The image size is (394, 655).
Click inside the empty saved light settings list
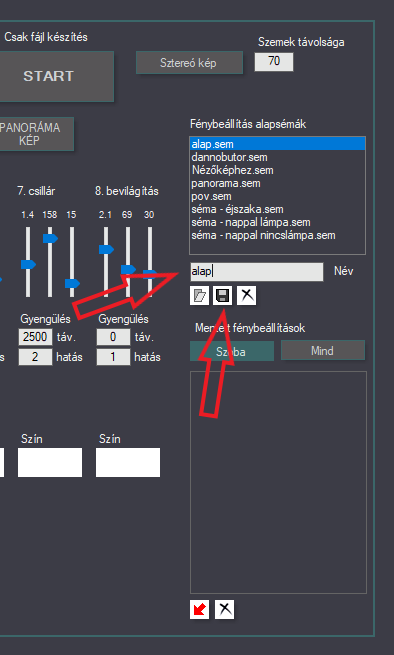pyautogui.click(x=278, y=482)
